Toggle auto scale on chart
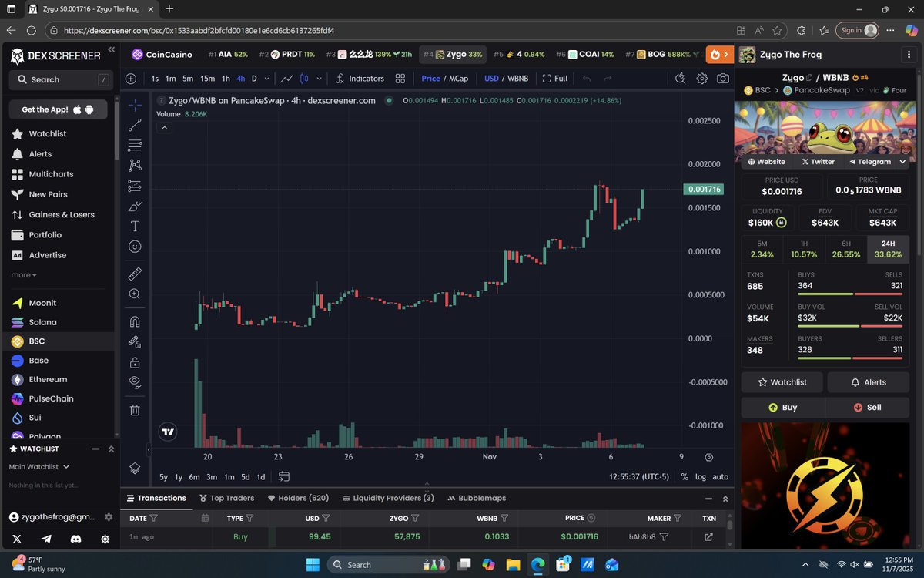 pos(720,477)
